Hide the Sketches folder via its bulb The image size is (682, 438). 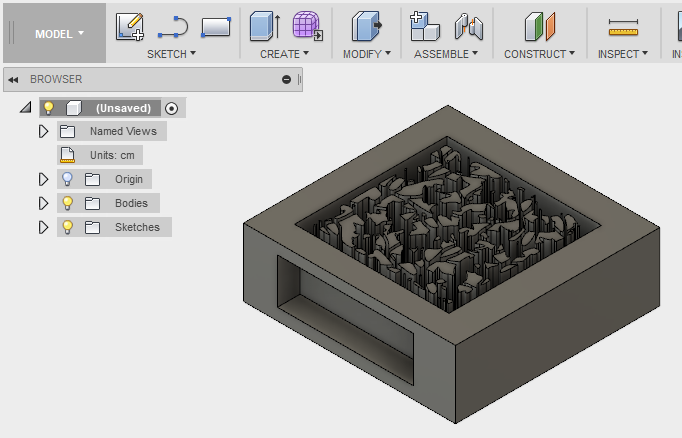pyautogui.click(x=67, y=227)
